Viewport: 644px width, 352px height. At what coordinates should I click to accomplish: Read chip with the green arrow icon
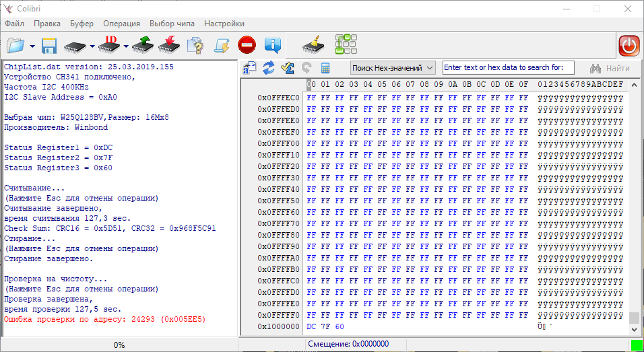(143, 46)
